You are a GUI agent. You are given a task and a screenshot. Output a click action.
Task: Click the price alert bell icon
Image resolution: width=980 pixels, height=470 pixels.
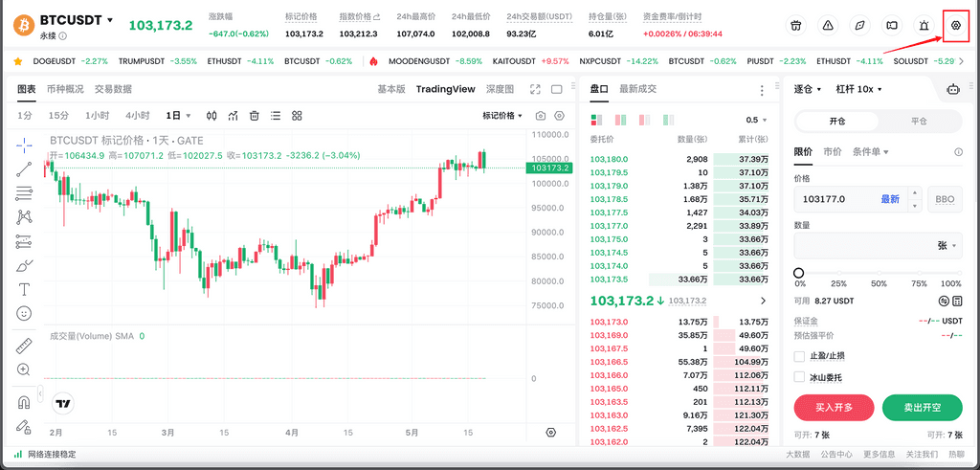pyautogui.click(x=923, y=26)
